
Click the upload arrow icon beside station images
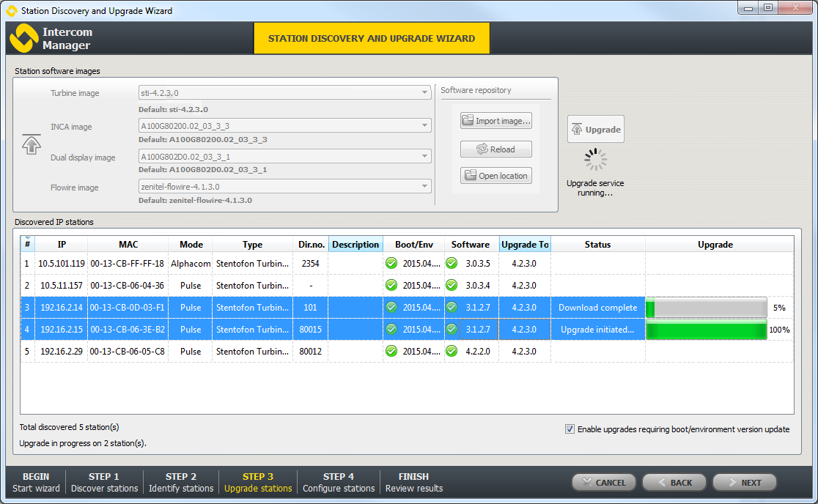[32, 144]
